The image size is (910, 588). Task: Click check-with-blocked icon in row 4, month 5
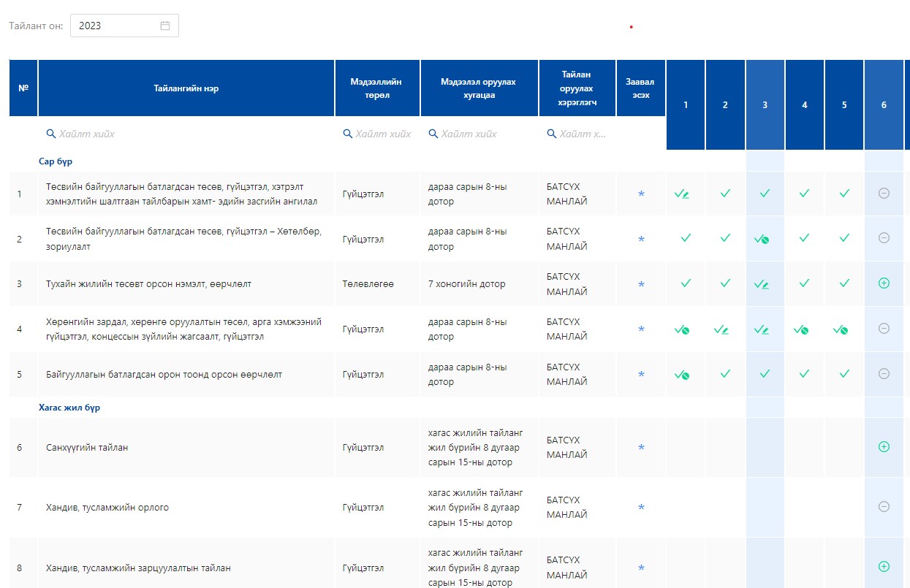tap(841, 329)
